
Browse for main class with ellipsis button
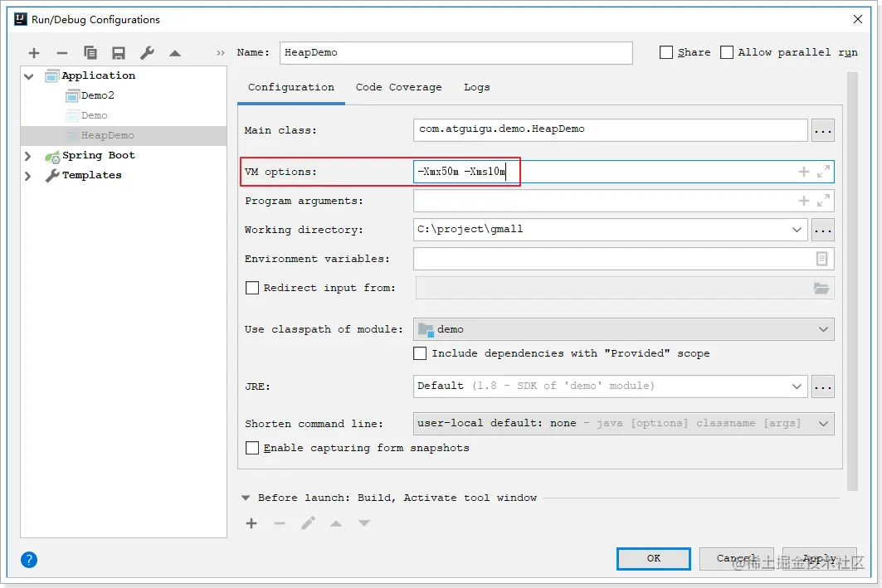(823, 130)
